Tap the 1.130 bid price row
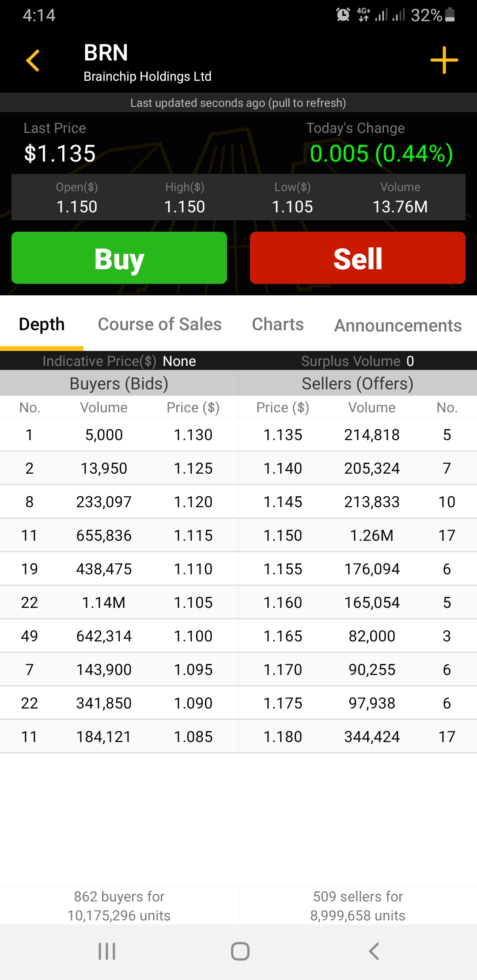 [x=193, y=435]
